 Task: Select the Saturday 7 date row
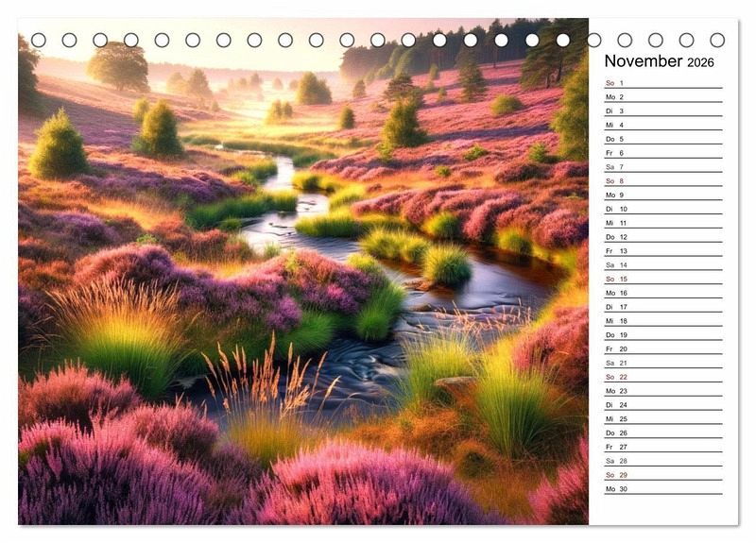click(x=662, y=167)
